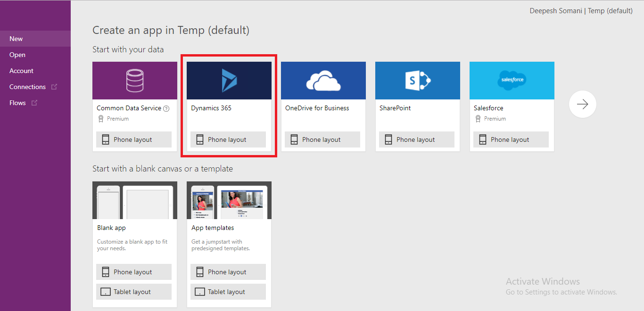Click the Deepesh Somani account name
The width and height of the screenshot is (644, 311).
pos(556,11)
